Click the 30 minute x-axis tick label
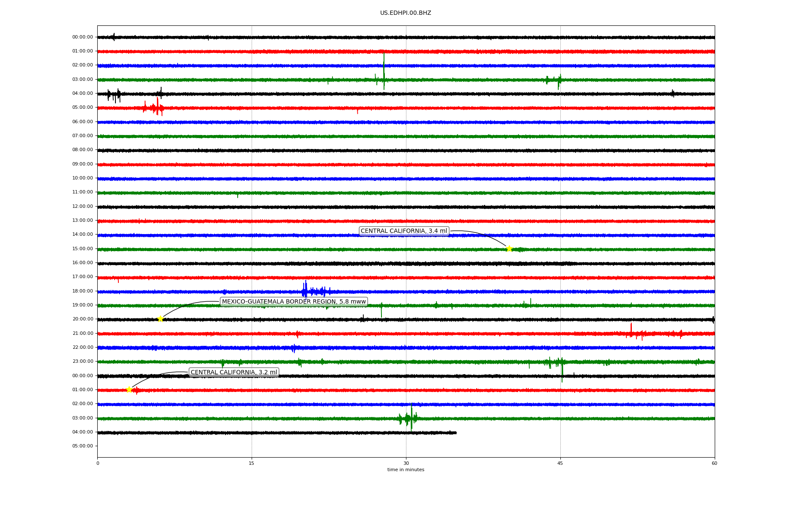Image resolution: width=812 pixels, height=508 pixels. 406,463
